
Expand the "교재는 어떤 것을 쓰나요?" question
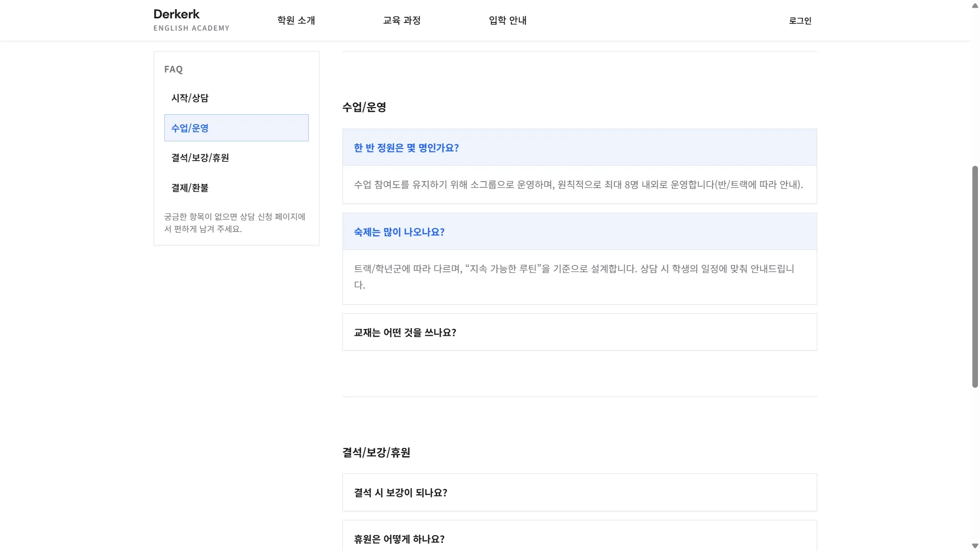pyautogui.click(x=405, y=332)
